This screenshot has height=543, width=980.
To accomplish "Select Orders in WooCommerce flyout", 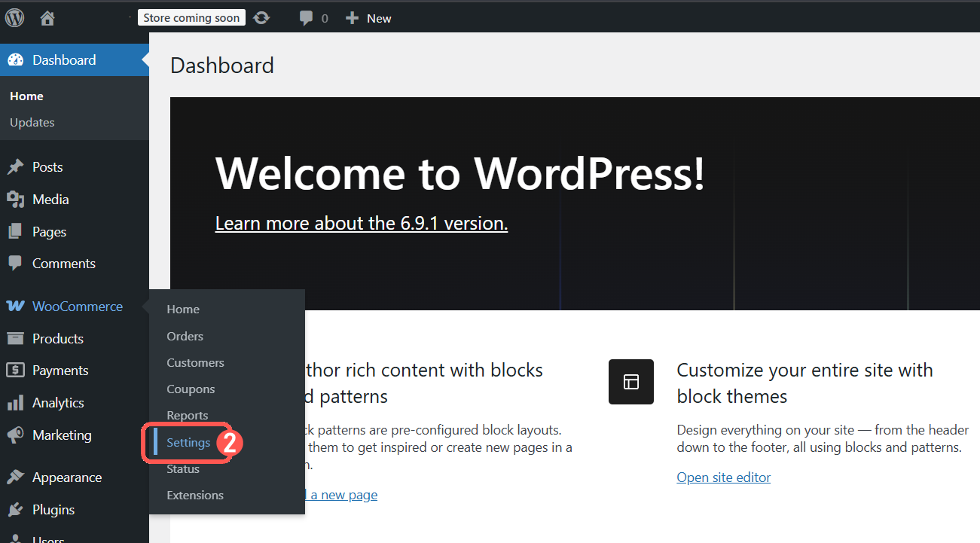I will 185,337.
